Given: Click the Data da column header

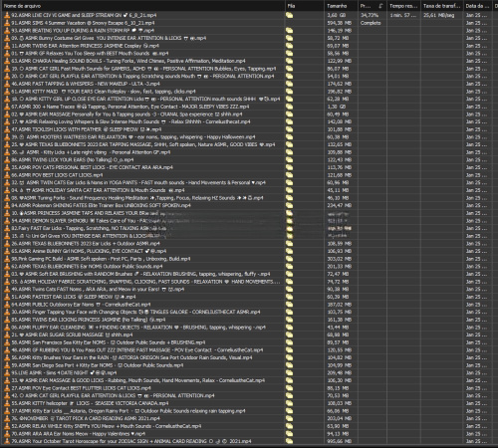Looking at the screenshot, I should coord(477,6).
